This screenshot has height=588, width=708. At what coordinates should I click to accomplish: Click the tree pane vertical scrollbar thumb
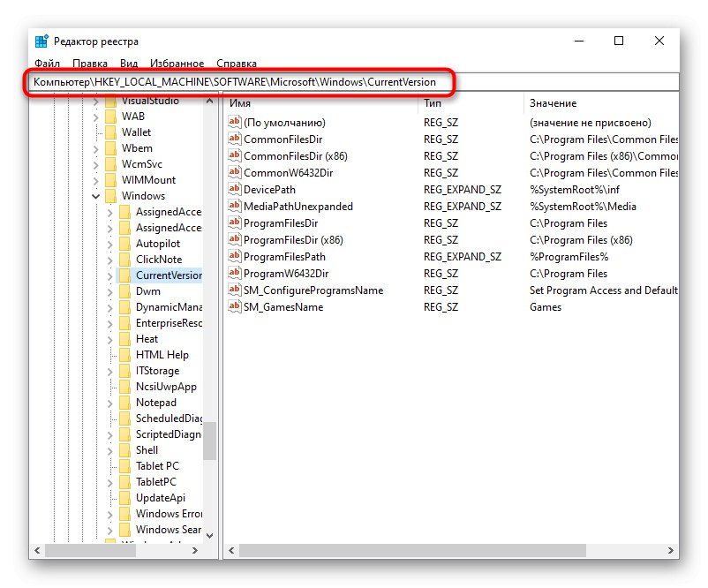pos(209,441)
